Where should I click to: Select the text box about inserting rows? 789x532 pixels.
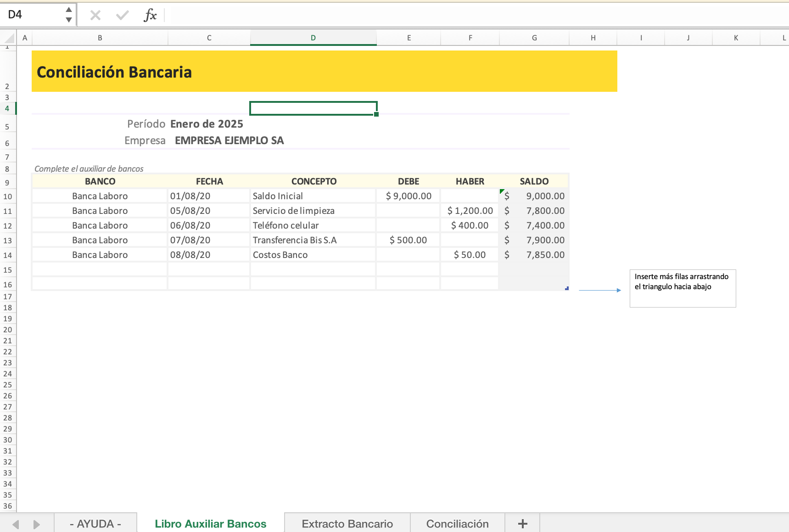[x=683, y=288]
